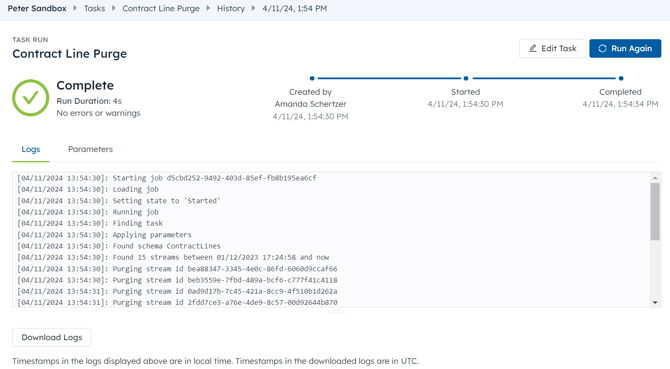Click the Completed timeline dot
Image resolution: width=670 pixels, height=369 pixels.
coord(621,78)
